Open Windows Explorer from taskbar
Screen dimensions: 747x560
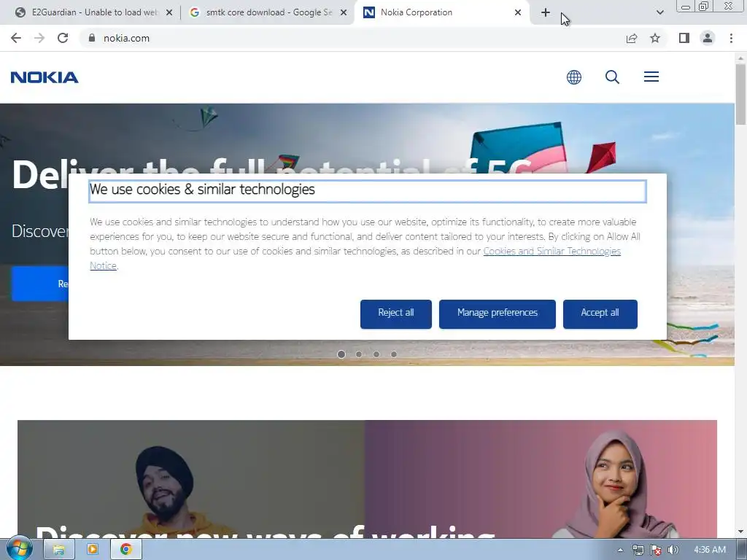[58, 550]
